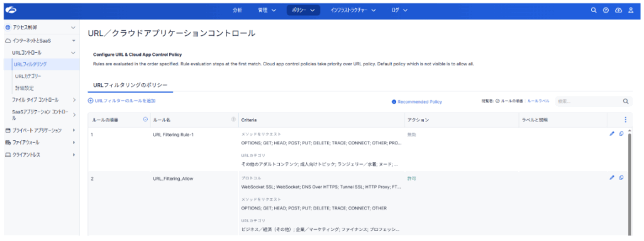644x241 pixels.
Task: Duplicate URL_Filtering_Allow rule with copy icon
Action: (621, 177)
